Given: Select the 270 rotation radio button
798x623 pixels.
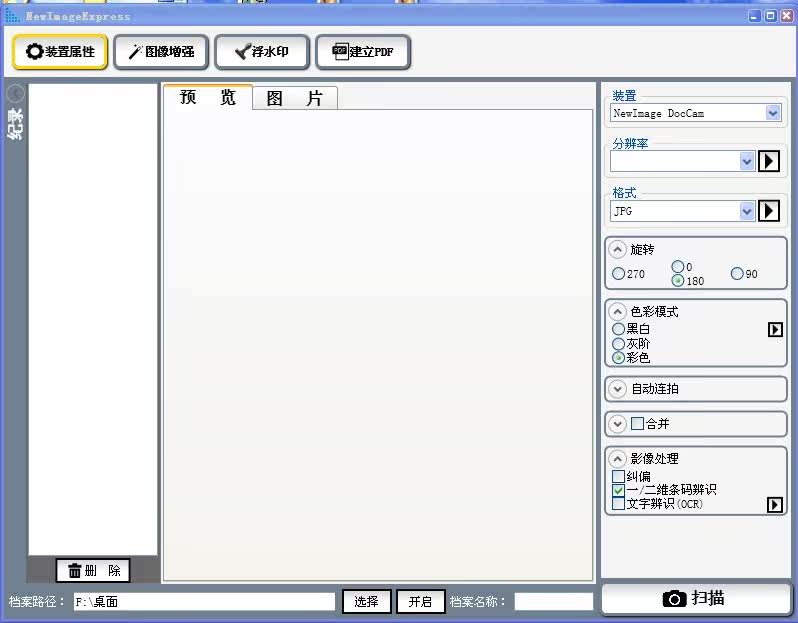Looking at the screenshot, I should 618,274.
